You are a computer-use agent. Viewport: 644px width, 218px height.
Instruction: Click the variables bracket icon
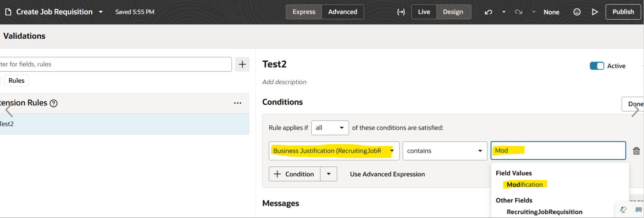point(401,12)
